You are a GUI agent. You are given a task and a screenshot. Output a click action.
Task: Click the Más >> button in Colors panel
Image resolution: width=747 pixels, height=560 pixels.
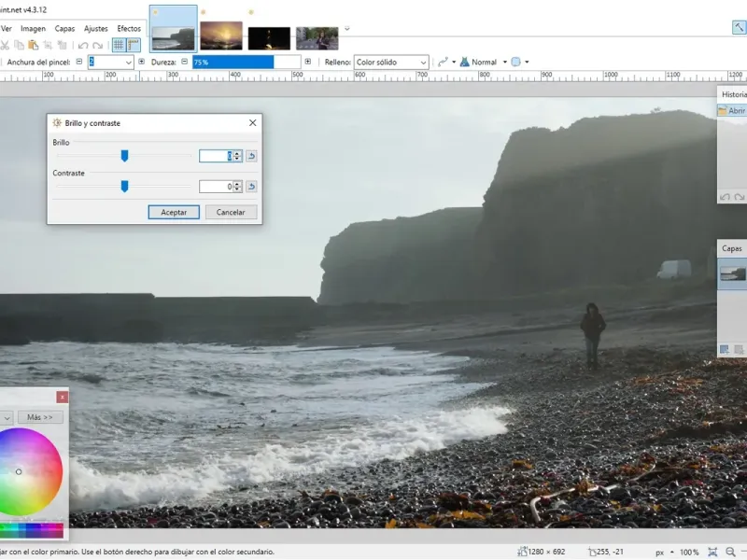click(40, 417)
